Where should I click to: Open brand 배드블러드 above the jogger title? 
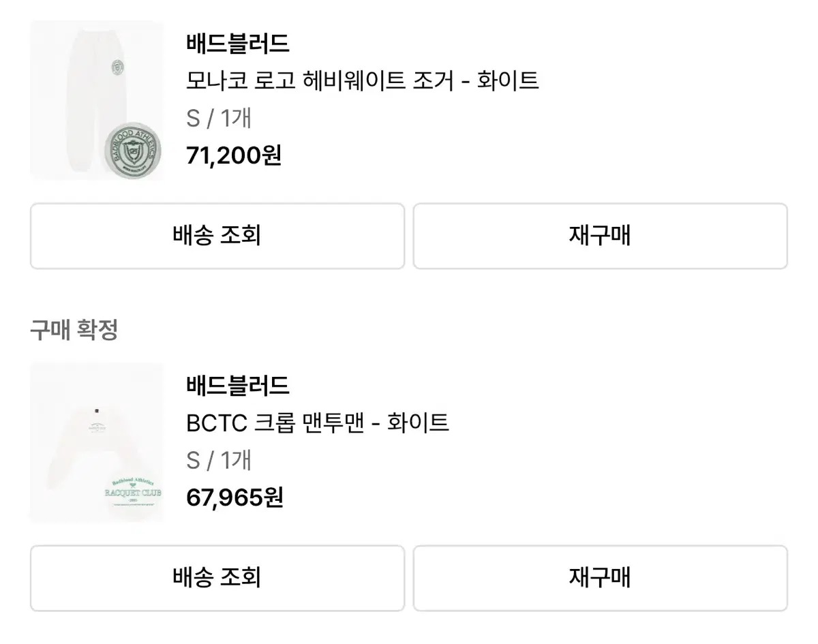(x=237, y=44)
